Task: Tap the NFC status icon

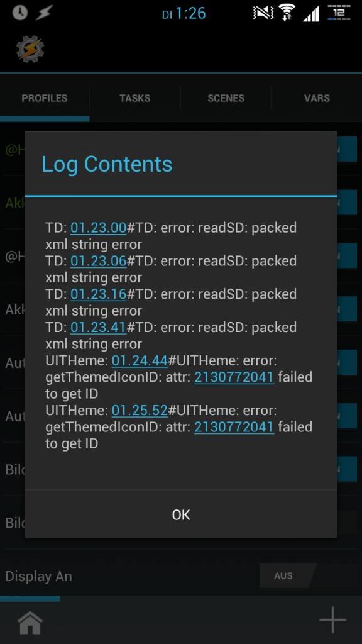Action: (263, 13)
